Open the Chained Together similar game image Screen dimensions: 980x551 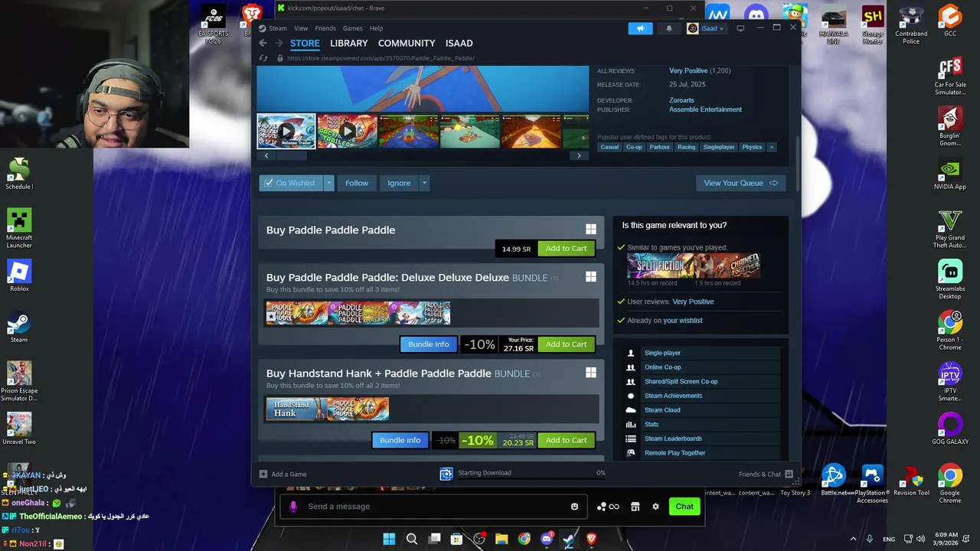click(727, 266)
